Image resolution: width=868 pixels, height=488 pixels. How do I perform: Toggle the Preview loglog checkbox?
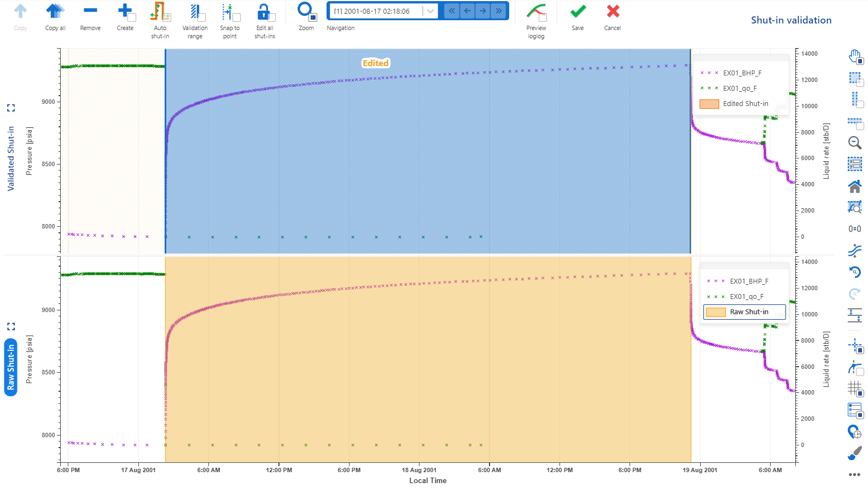(x=543, y=17)
